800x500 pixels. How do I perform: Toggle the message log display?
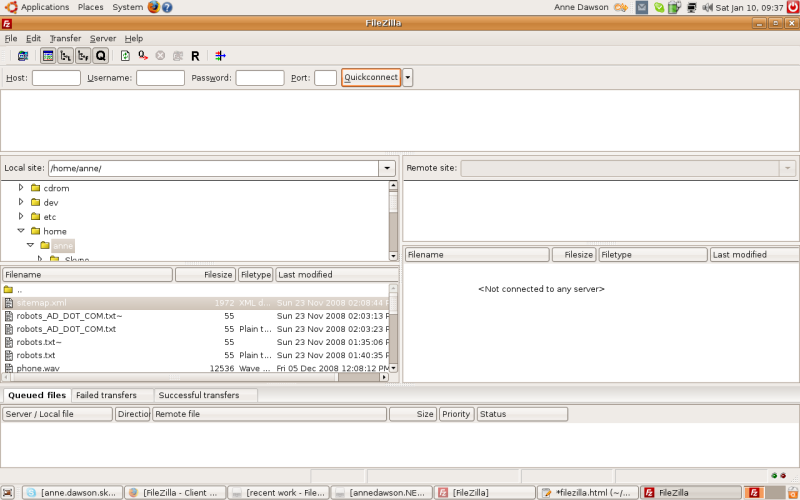pyautogui.click(x=48, y=56)
